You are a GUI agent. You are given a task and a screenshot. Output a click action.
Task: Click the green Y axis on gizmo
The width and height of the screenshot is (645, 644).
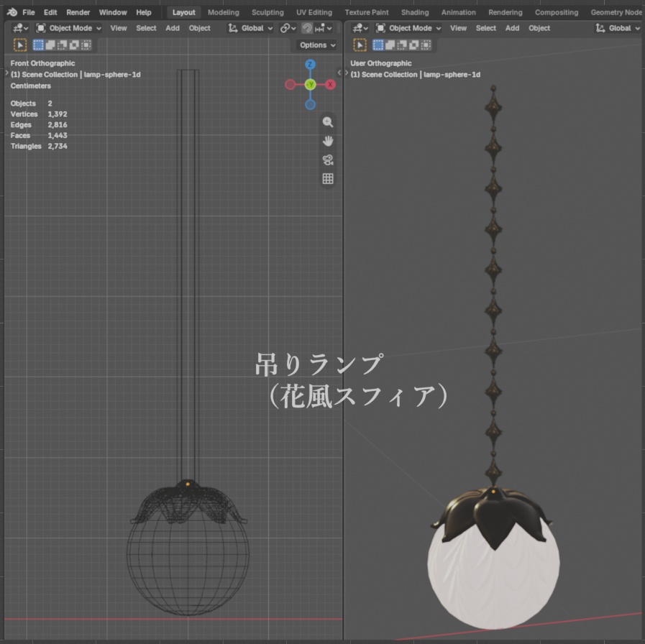(310, 85)
